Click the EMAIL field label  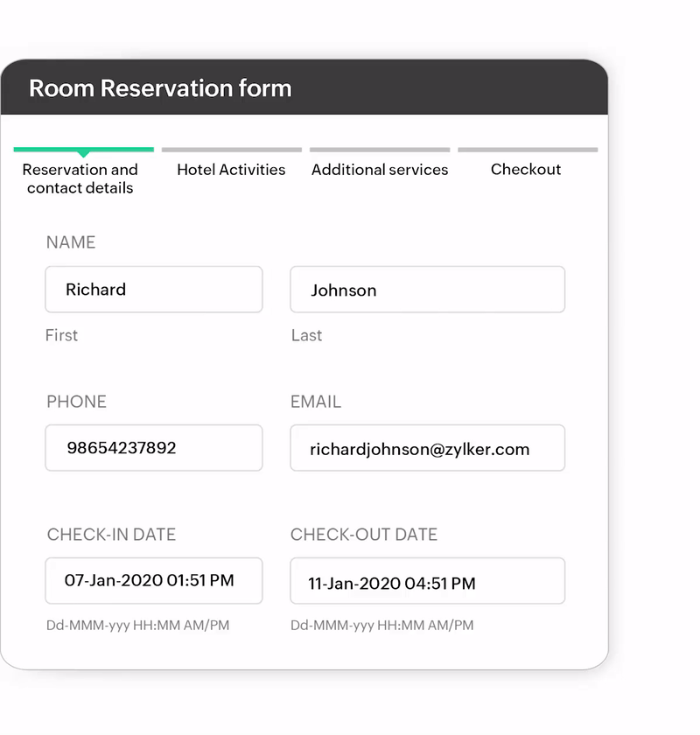pyautogui.click(x=316, y=402)
